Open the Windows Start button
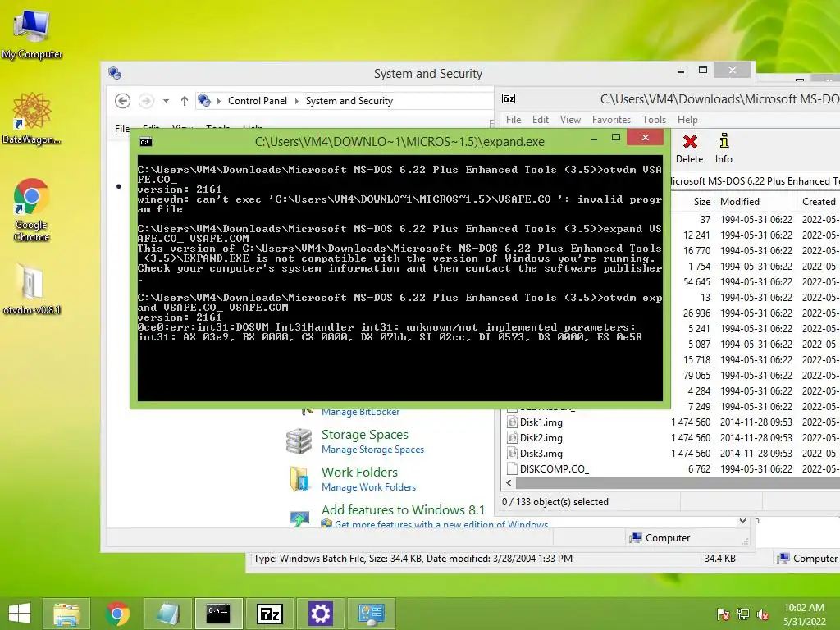The image size is (840, 630). click(20, 614)
